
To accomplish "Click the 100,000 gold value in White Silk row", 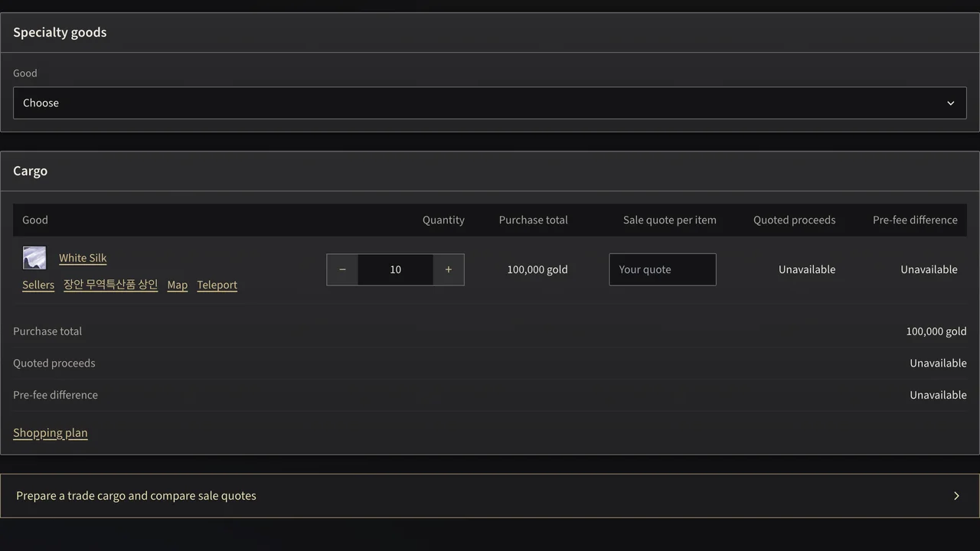I will click(537, 269).
